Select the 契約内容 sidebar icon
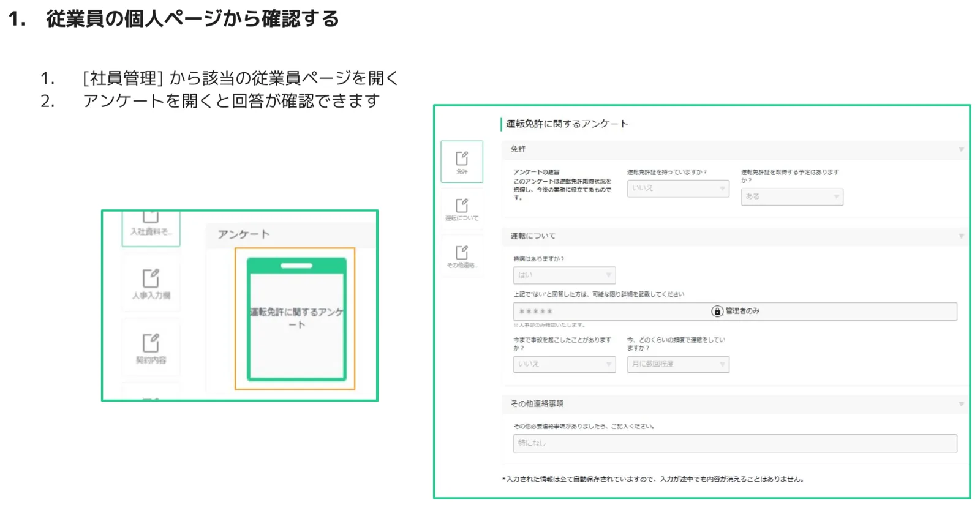The image size is (980, 508). [x=151, y=348]
